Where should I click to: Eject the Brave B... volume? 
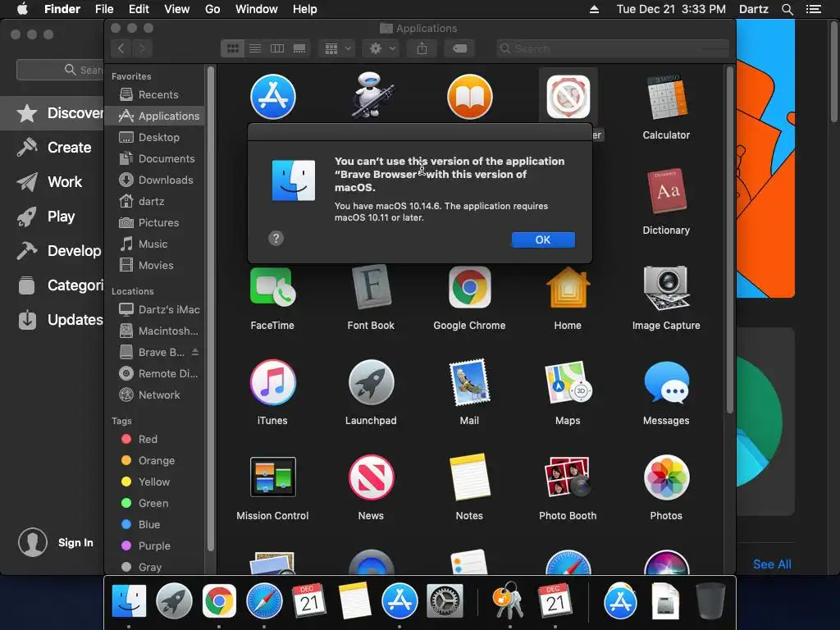click(x=195, y=352)
